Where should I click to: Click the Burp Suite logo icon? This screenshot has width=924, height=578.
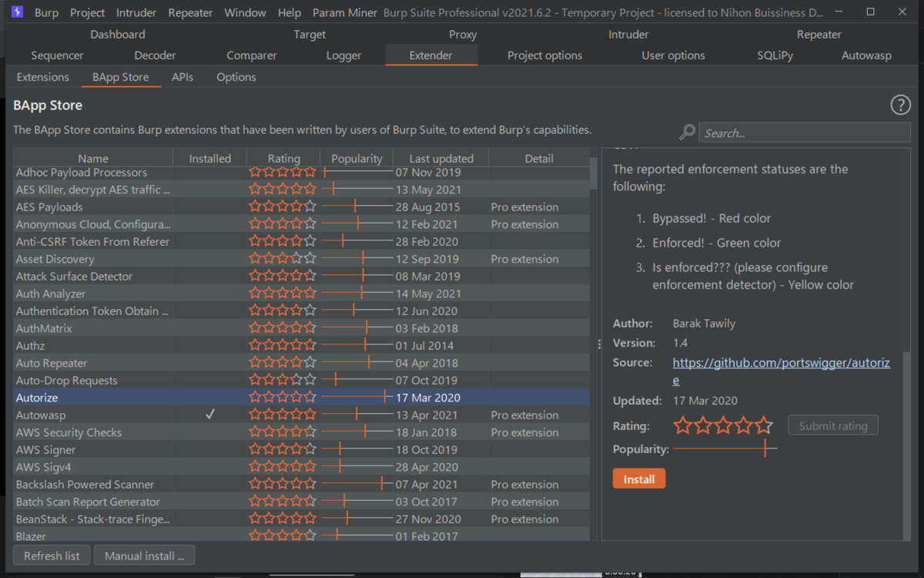pyautogui.click(x=17, y=12)
